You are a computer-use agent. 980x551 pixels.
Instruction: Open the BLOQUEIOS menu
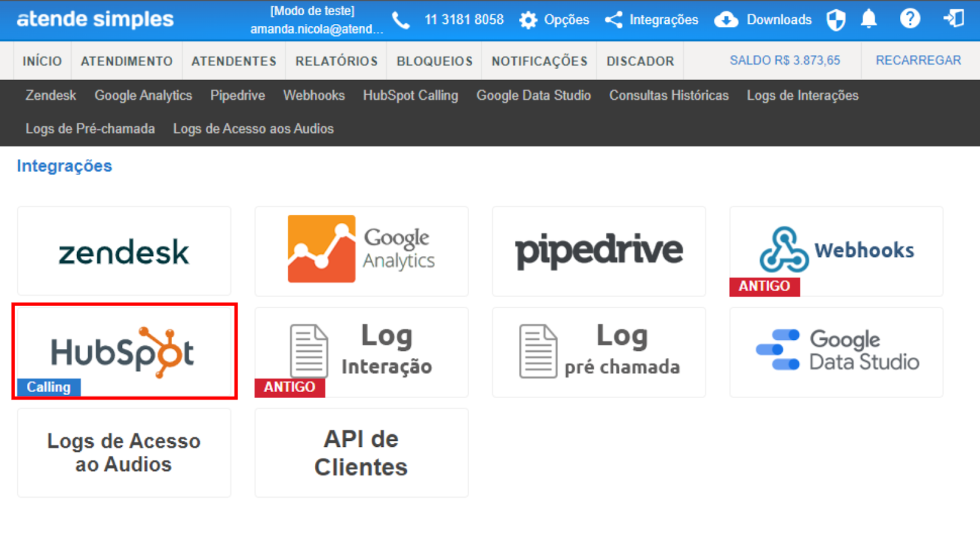tap(435, 61)
